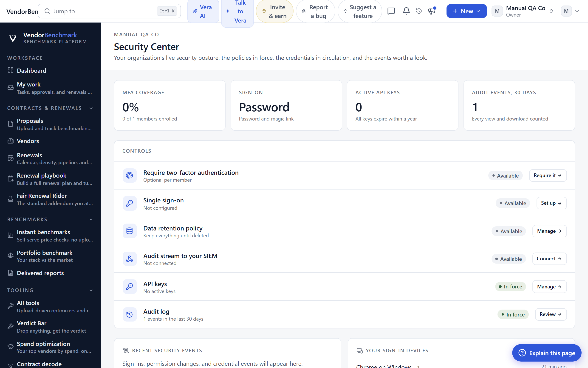Open the Manual QA Co organization switcher

pyautogui.click(x=523, y=11)
